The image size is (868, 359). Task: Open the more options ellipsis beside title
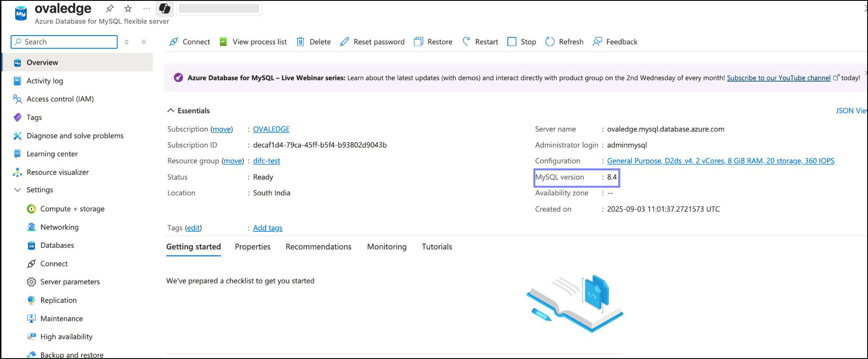click(x=146, y=8)
